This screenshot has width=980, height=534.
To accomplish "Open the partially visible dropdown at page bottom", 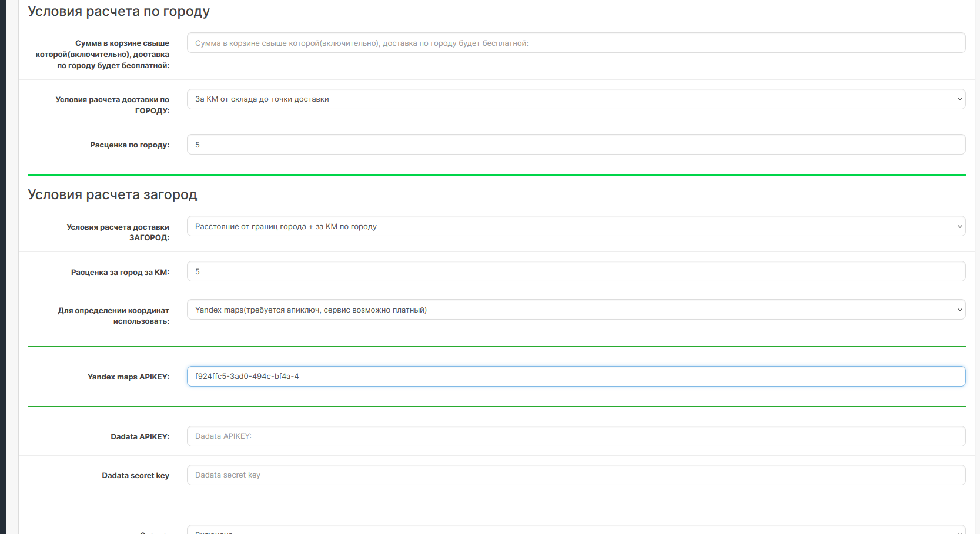I will click(576, 530).
